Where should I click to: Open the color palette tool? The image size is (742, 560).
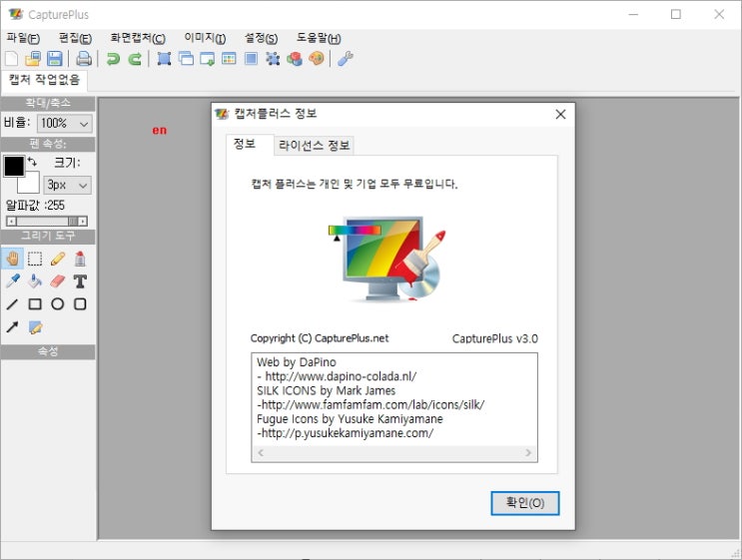click(317, 59)
